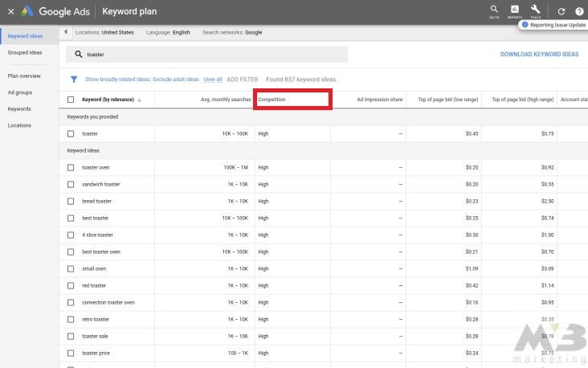Check the toaster sale row
The width and height of the screenshot is (588, 368).
coord(71,336)
